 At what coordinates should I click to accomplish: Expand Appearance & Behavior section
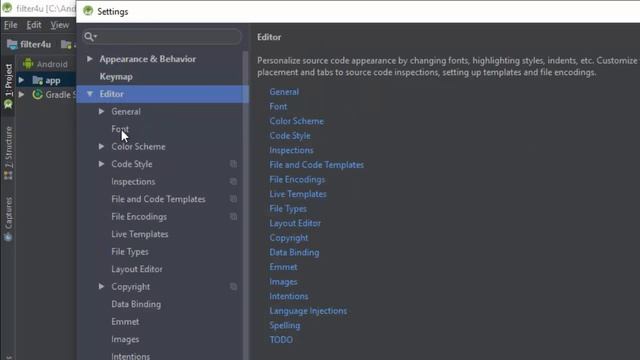coord(89,59)
